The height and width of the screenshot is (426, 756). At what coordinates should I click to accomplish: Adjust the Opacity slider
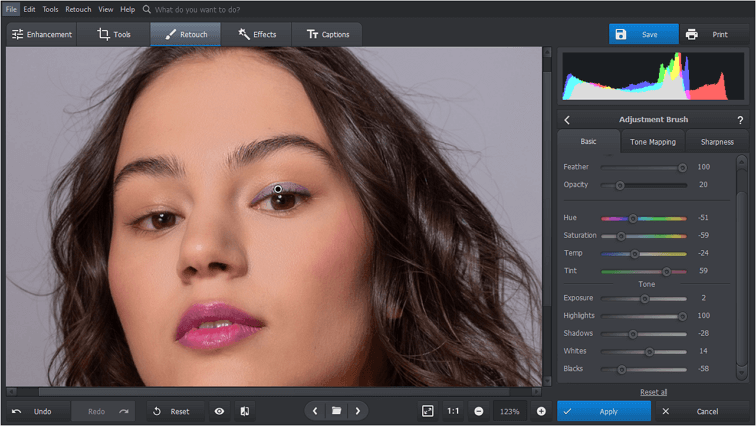(x=644, y=185)
